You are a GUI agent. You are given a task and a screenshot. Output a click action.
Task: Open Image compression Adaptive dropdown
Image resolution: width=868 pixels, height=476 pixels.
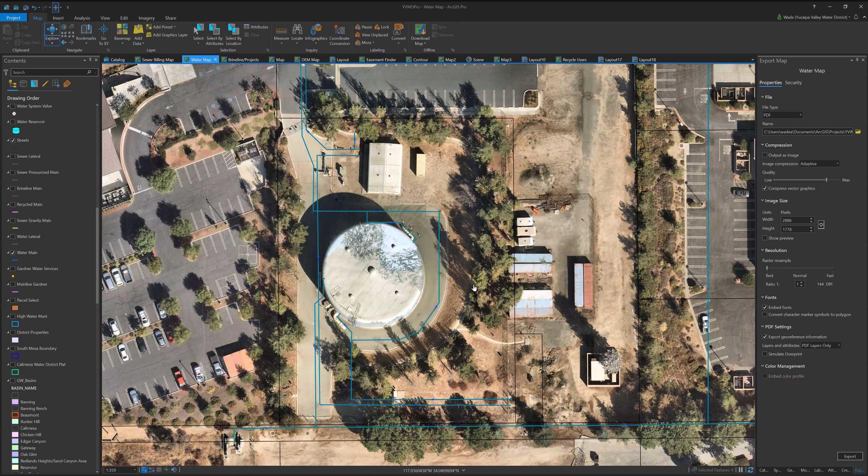point(819,164)
